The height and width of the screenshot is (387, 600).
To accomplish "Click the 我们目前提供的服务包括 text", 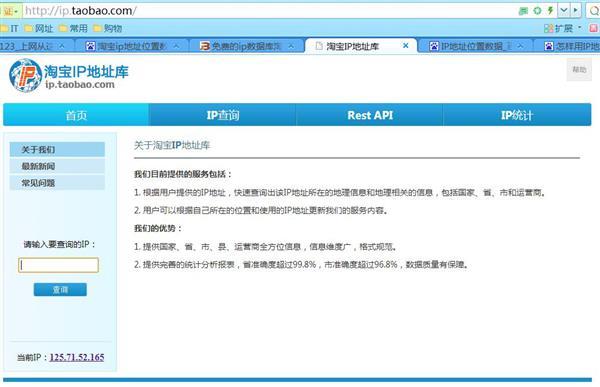I will click(x=183, y=174).
